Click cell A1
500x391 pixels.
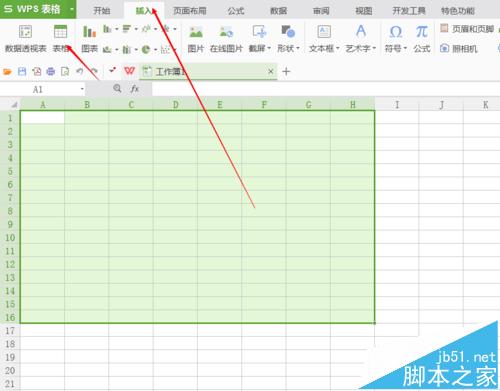[42, 117]
